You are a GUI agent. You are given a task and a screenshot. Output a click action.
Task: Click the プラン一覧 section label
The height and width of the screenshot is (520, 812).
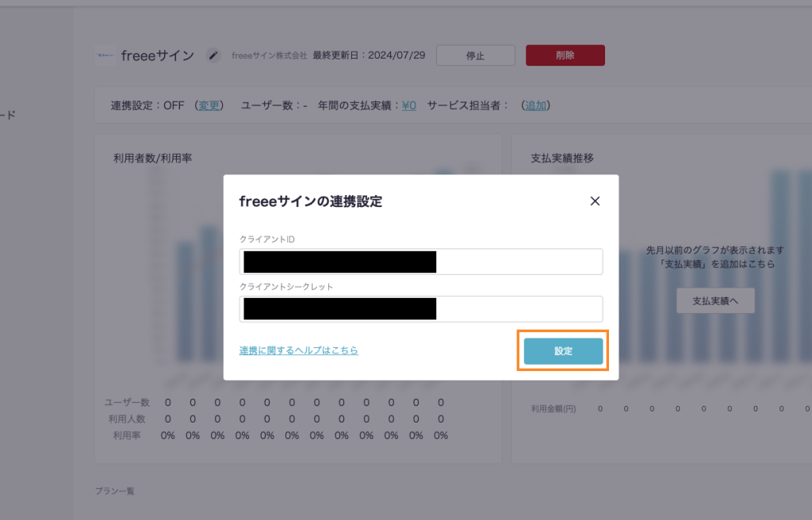pos(115,491)
